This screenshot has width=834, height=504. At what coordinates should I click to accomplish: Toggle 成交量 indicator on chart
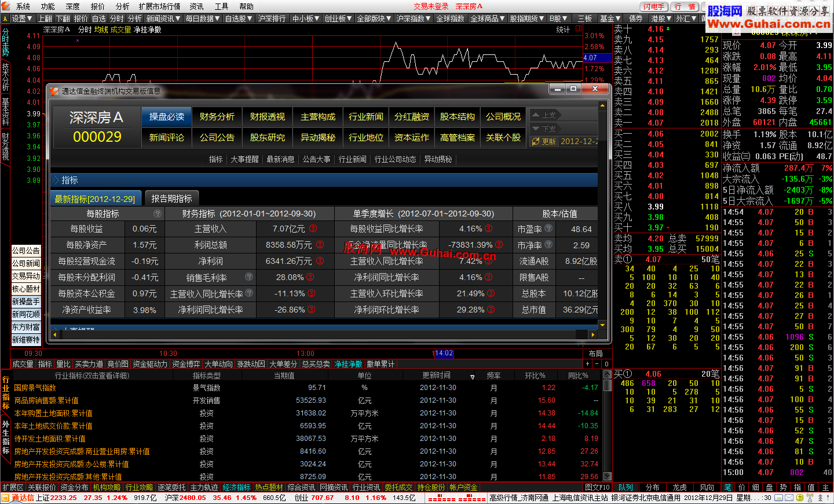[x=120, y=30]
